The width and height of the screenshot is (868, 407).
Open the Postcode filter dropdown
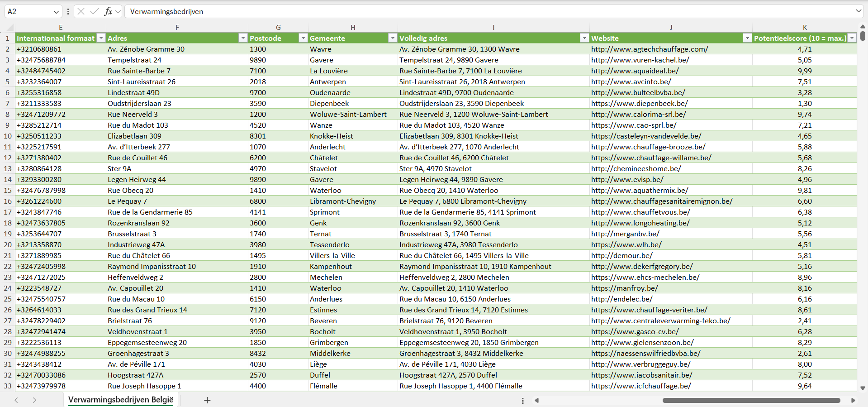pos(303,38)
